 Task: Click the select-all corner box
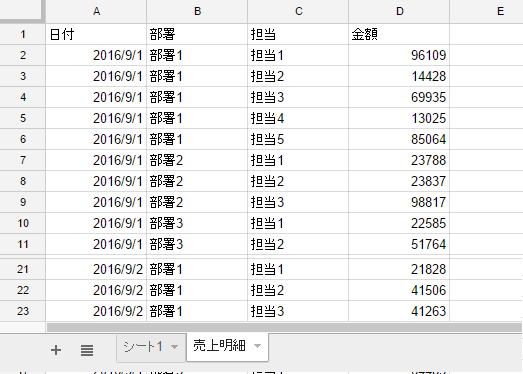22,11
